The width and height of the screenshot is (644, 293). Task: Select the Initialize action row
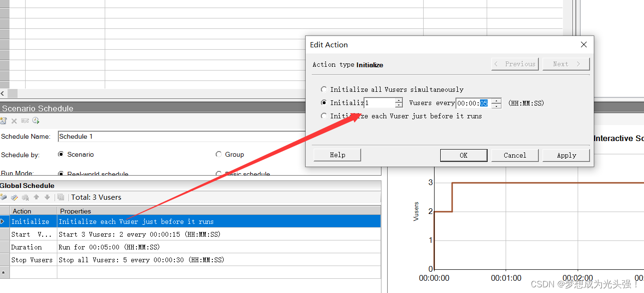[190, 221]
